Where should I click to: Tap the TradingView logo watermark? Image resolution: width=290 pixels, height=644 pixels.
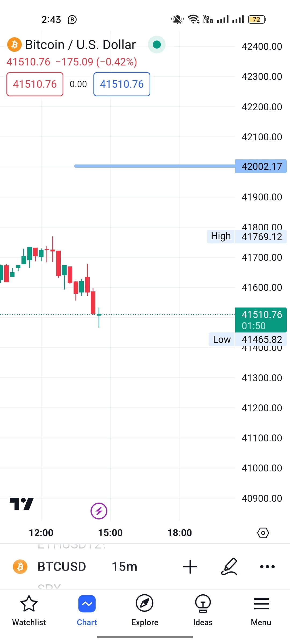pos(21,504)
